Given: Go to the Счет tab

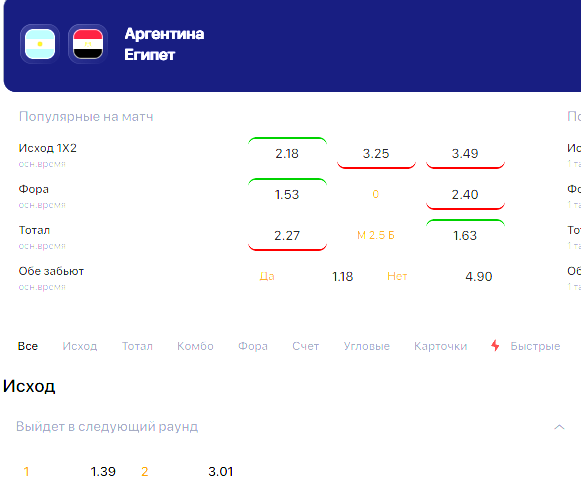Looking at the screenshot, I should click(305, 346).
